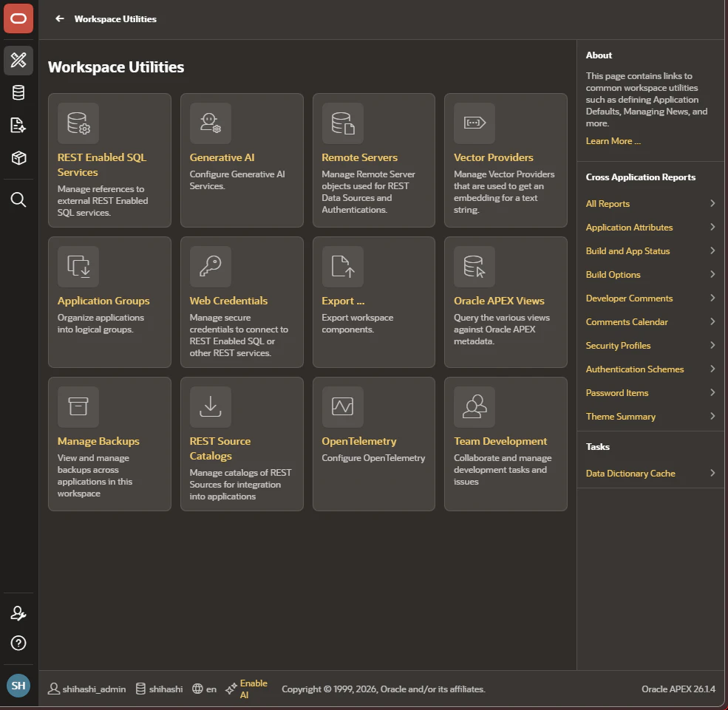This screenshot has width=728, height=710.
Task: Expand the All Reports chevron
Action: [712, 203]
